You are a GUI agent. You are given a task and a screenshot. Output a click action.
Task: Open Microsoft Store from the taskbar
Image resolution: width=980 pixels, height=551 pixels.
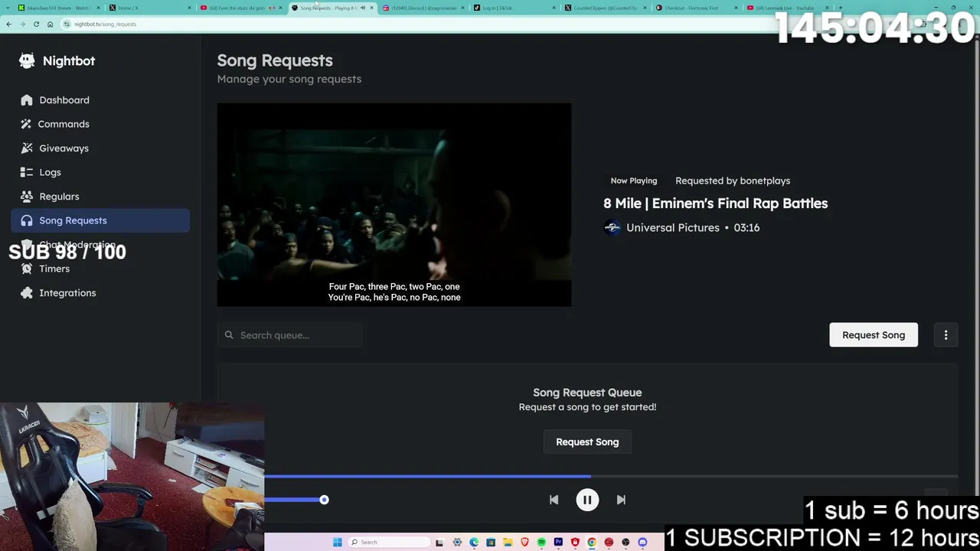pos(491,543)
